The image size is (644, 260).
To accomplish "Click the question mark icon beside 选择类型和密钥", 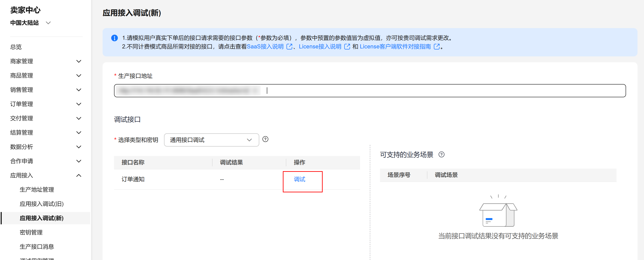I will 266,139.
